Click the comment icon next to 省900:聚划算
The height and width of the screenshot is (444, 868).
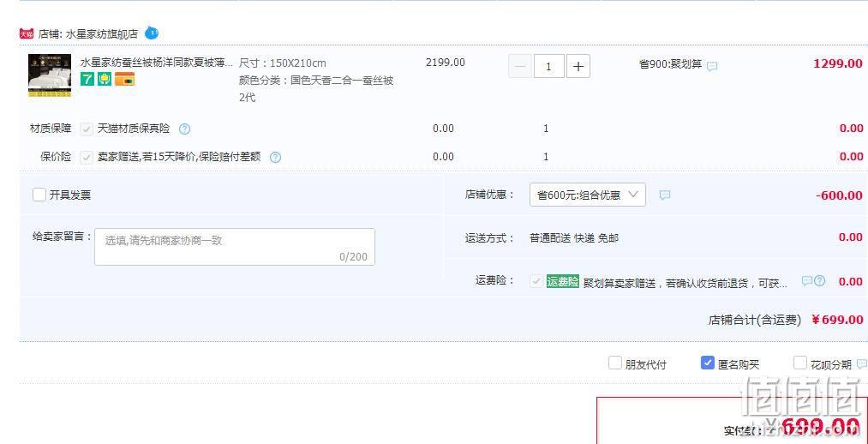(712, 67)
